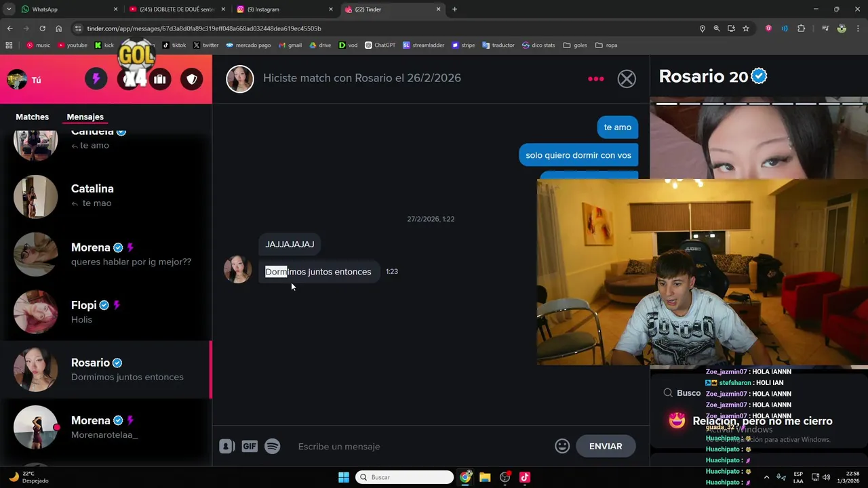Click the purple Boost lightning icon
Viewport: 868px width, 488px height.
[96, 79]
